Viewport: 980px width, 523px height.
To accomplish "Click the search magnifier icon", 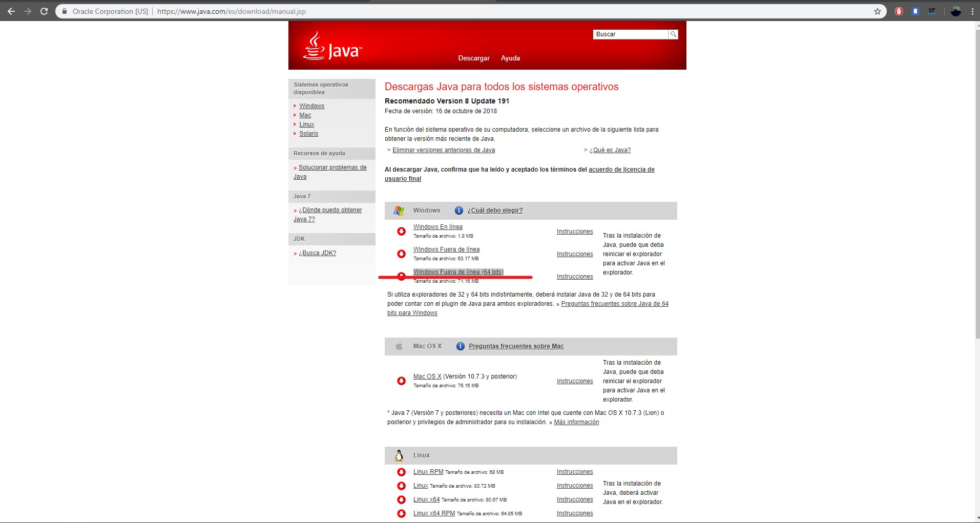I will click(673, 34).
